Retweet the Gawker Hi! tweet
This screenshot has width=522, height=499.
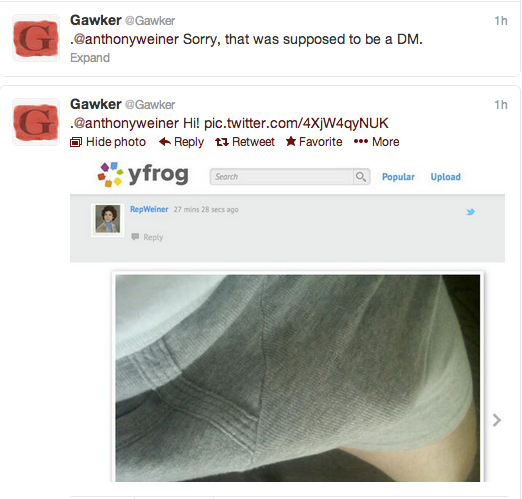click(x=245, y=142)
